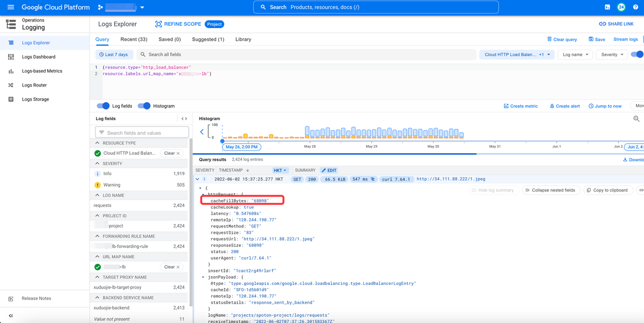The width and height of the screenshot is (644, 323).
Task: Click the top Search products, resources, docs bar
Action: [x=376, y=8]
